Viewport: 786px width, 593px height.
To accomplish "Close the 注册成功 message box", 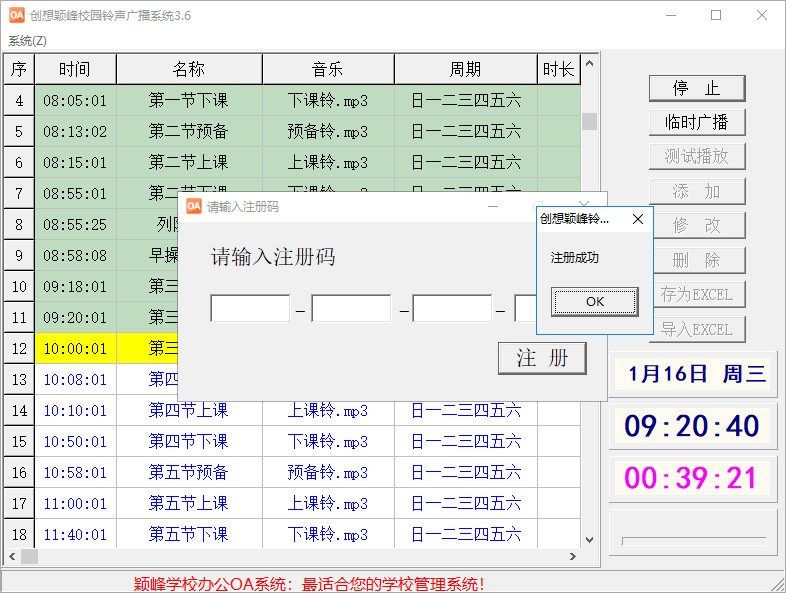I will coord(637,219).
